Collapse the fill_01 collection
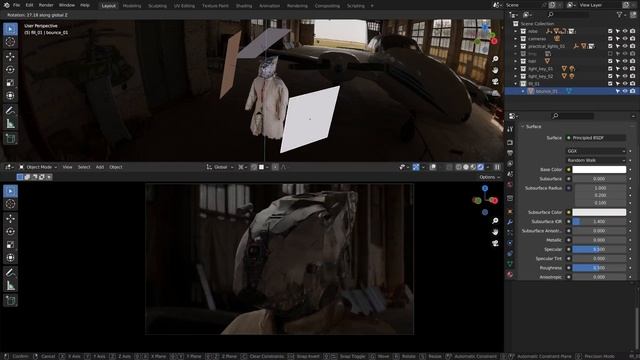Viewport: 640px width, 360px height. click(516, 84)
